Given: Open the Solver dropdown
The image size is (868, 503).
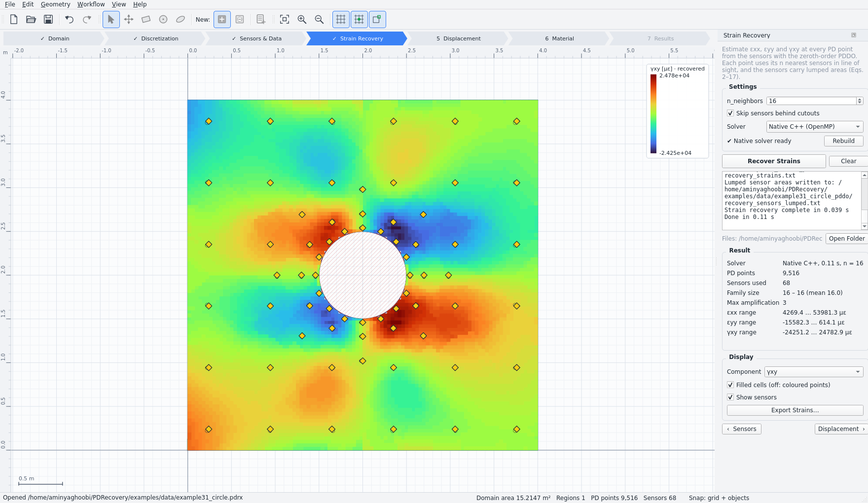Looking at the screenshot, I should click(815, 127).
